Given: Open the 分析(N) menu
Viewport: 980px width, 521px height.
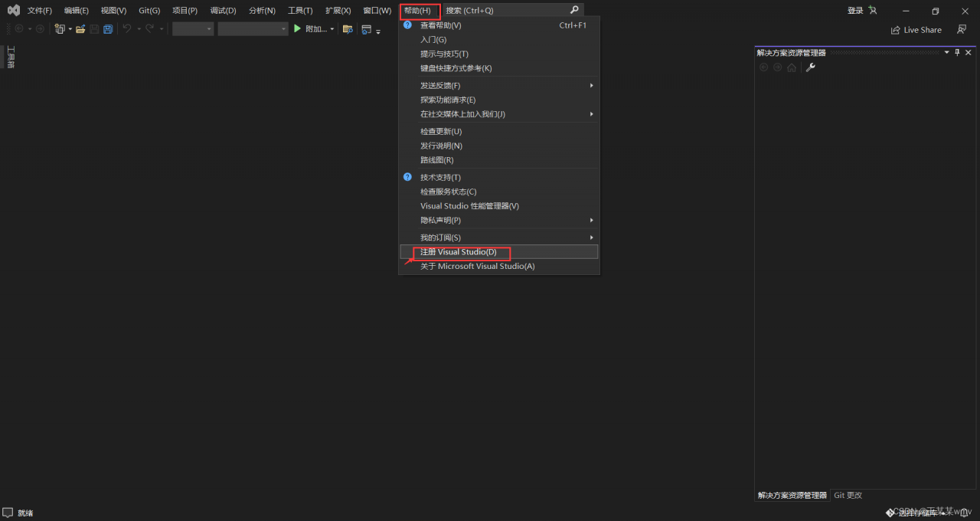Looking at the screenshot, I should [x=262, y=11].
